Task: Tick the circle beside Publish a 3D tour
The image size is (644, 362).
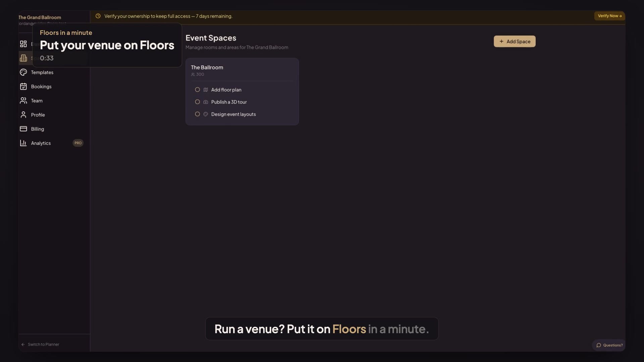Action: click(x=197, y=102)
